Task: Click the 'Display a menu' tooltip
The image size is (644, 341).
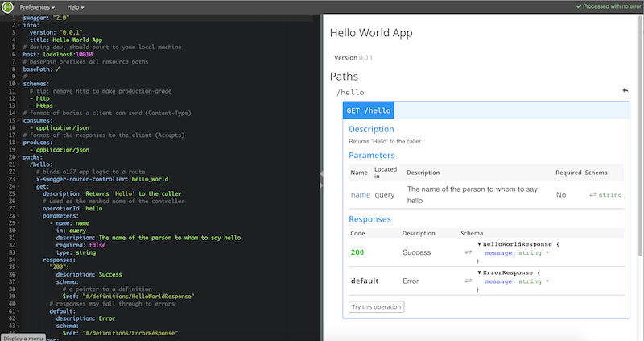Action: pyautogui.click(x=23, y=338)
